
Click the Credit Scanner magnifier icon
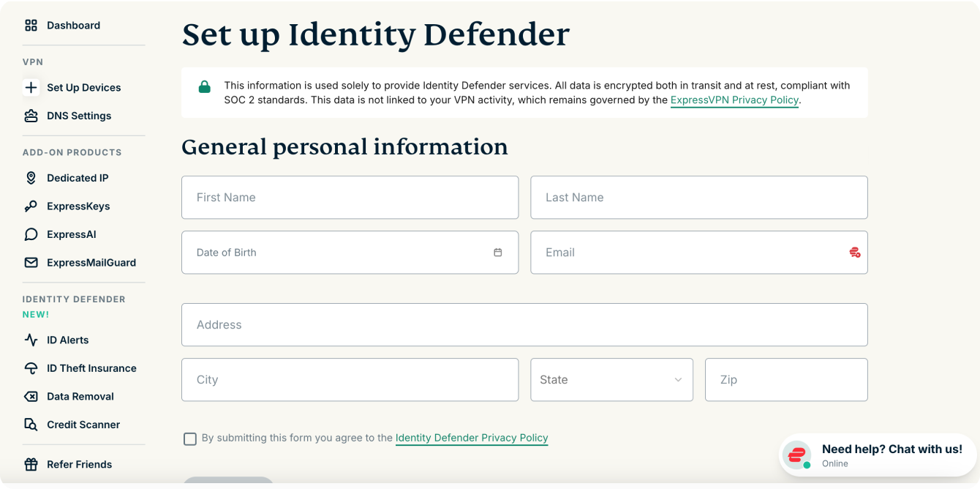click(x=31, y=425)
